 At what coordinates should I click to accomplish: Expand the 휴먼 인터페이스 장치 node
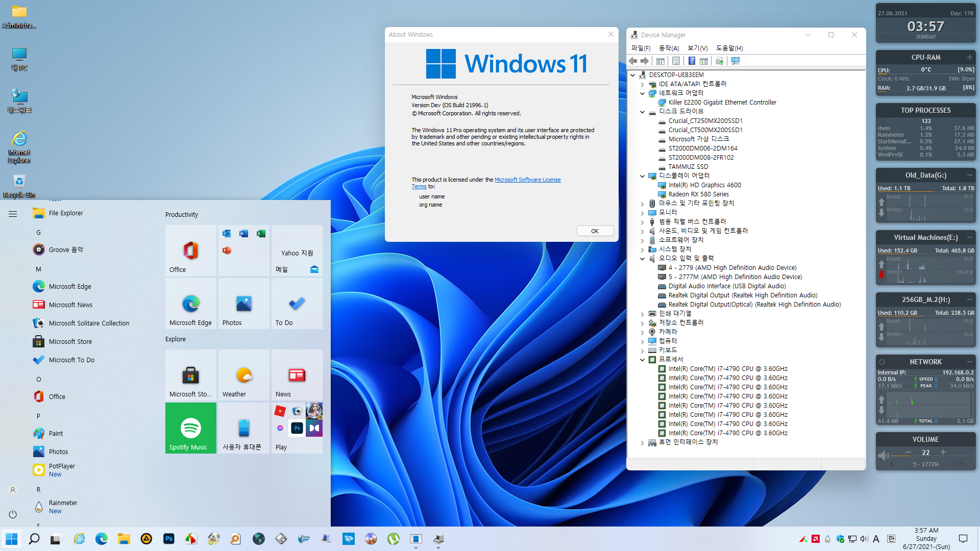[643, 442]
